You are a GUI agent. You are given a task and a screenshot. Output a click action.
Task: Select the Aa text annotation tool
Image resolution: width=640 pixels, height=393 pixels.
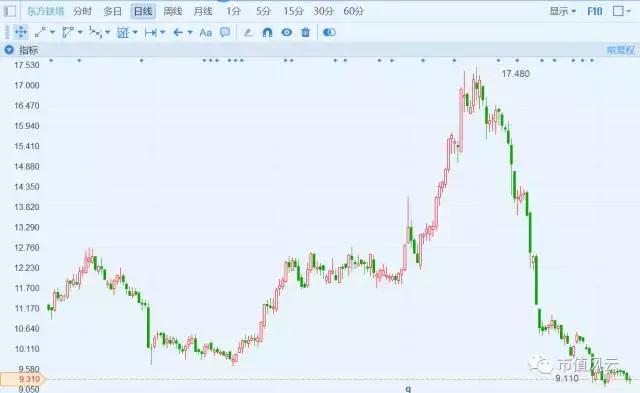pos(205,32)
